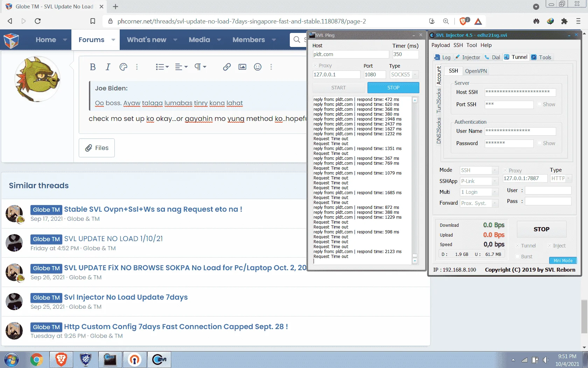Screen dimensions: 588x368
Task: Toggle Show checkbox for Port SSH
Action: point(539,104)
